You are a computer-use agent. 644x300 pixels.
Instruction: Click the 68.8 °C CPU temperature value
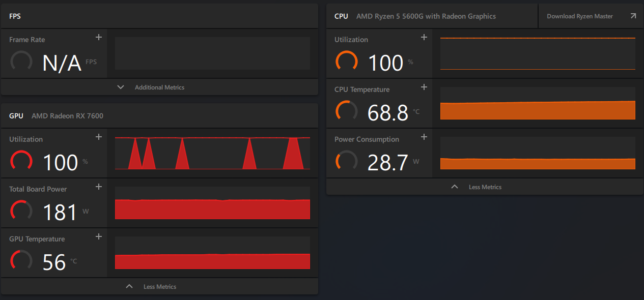click(388, 113)
